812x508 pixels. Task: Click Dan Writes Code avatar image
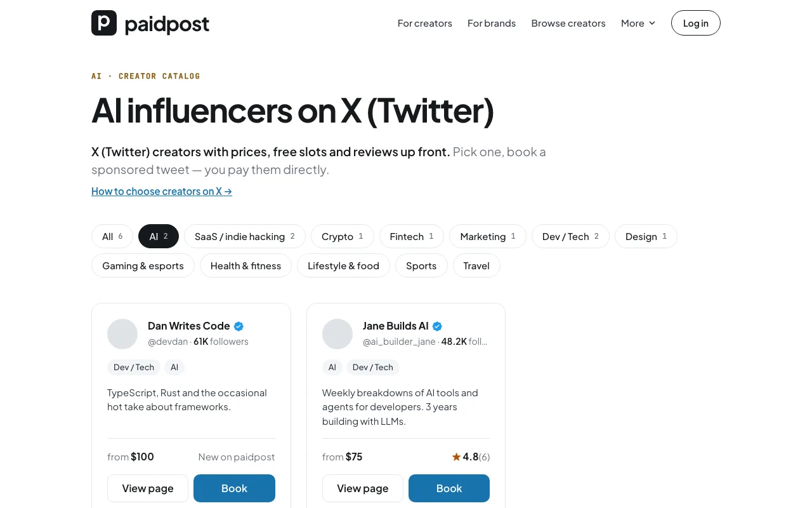pyautogui.click(x=122, y=334)
